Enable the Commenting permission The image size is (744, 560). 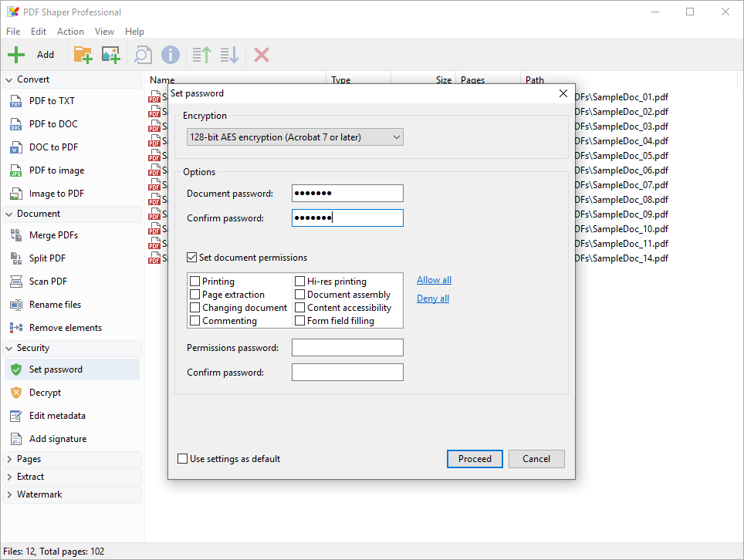[194, 321]
